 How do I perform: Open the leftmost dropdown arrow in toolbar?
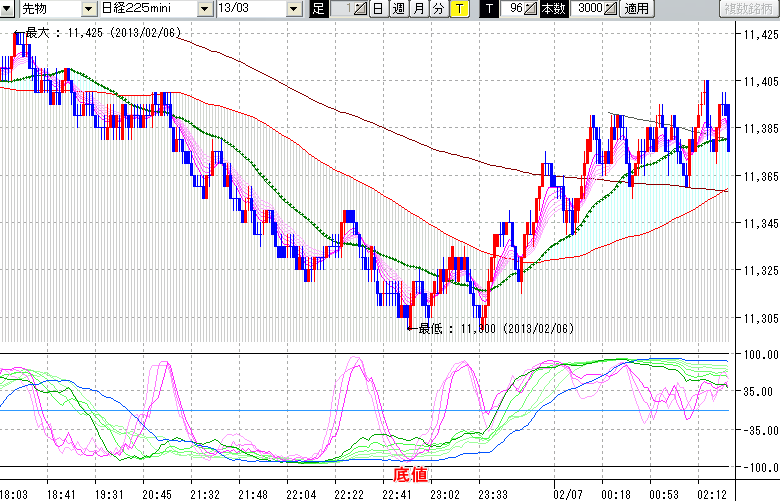(9, 9)
